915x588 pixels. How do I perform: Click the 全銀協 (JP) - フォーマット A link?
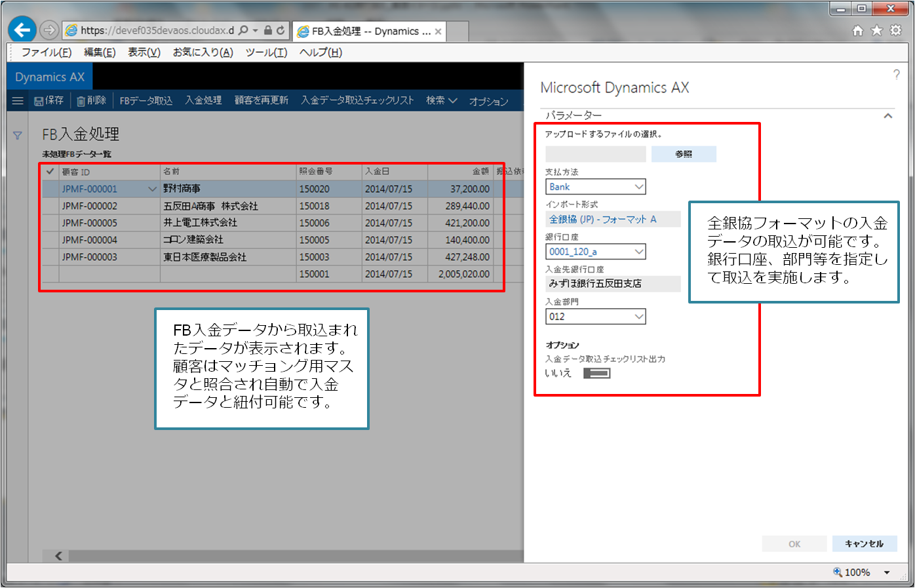pyautogui.click(x=602, y=220)
